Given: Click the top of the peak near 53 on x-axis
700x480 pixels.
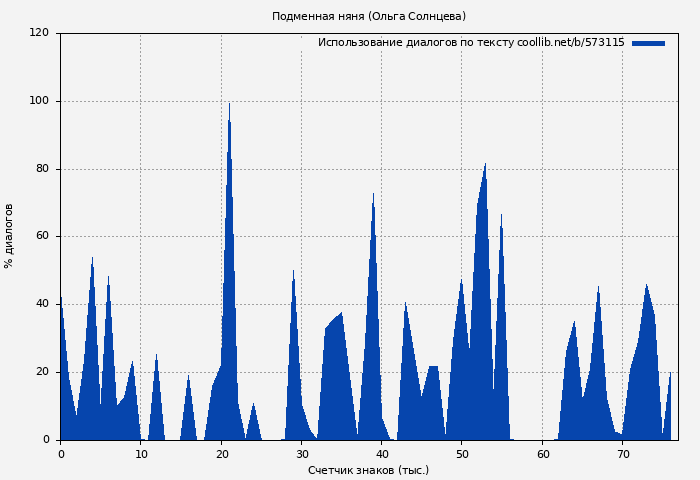Looking at the screenshot, I should tap(485, 167).
